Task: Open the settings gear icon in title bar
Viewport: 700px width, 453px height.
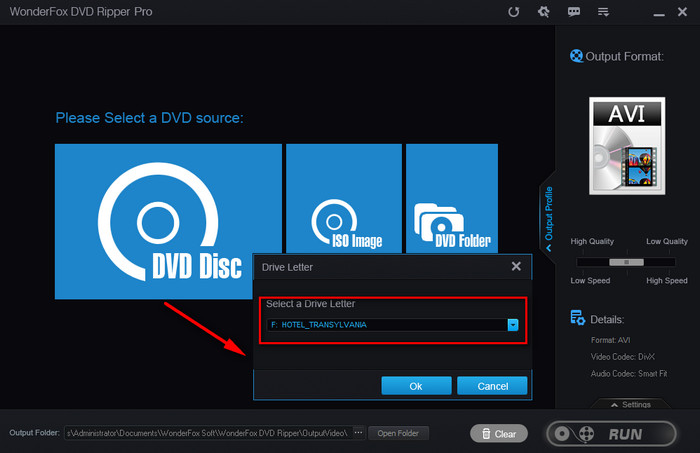Action: tap(543, 12)
